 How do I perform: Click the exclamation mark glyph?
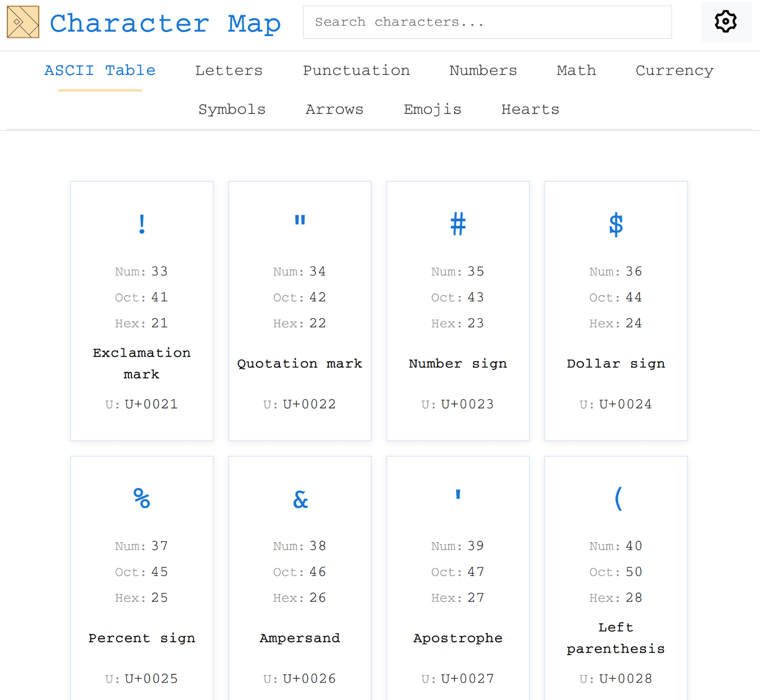(142, 224)
